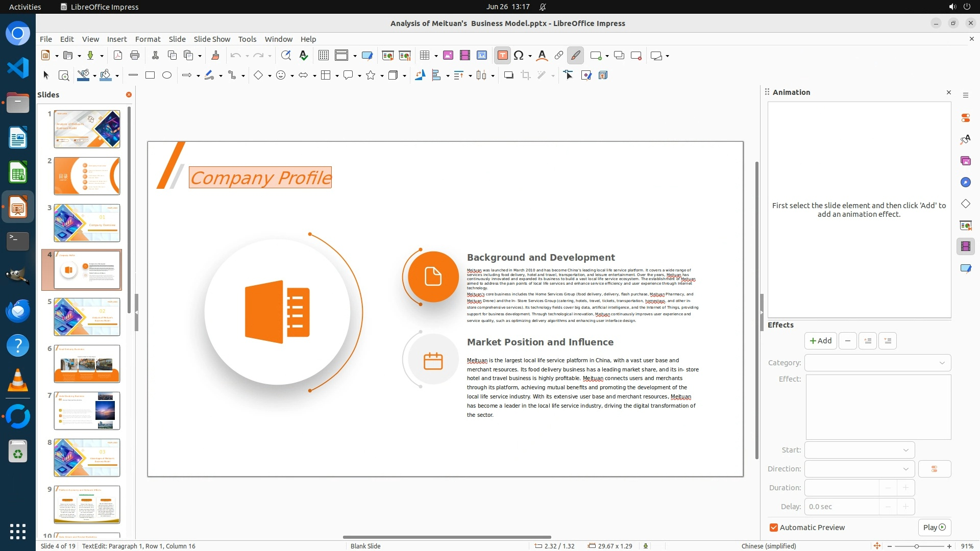This screenshot has width=980, height=551.
Task: Click the Insert Special Character omega icon
Action: [519, 56]
